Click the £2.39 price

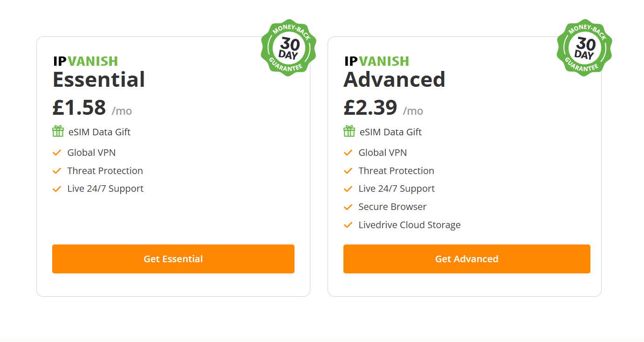(x=370, y=108)
